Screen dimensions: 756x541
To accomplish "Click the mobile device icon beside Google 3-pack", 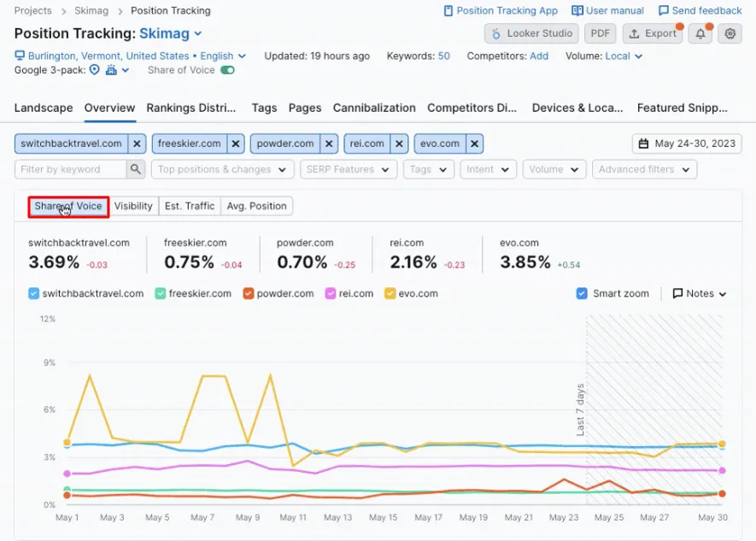I will pos(109,71).
